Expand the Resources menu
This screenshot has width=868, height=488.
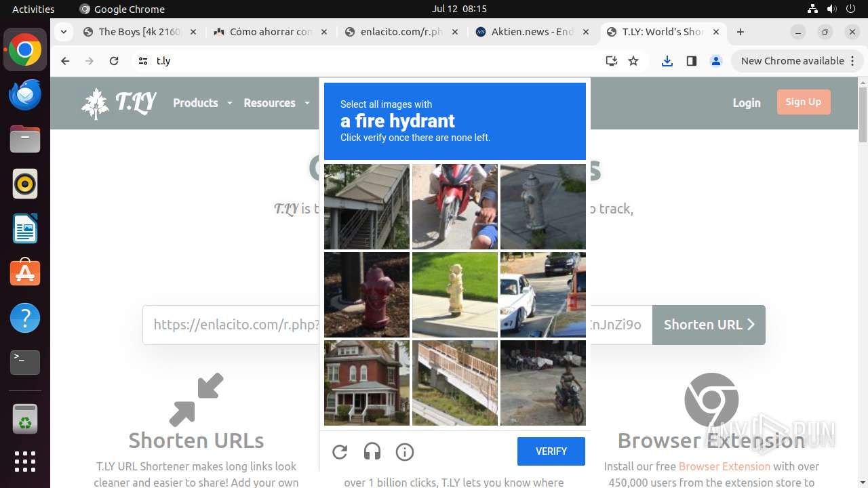coord(277,103)
